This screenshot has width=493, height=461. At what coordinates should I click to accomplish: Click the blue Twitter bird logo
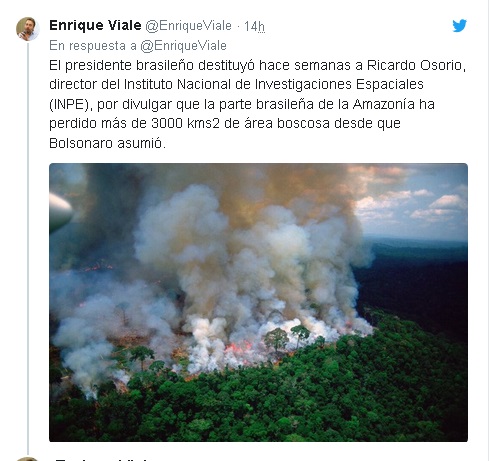pos(459,26)
